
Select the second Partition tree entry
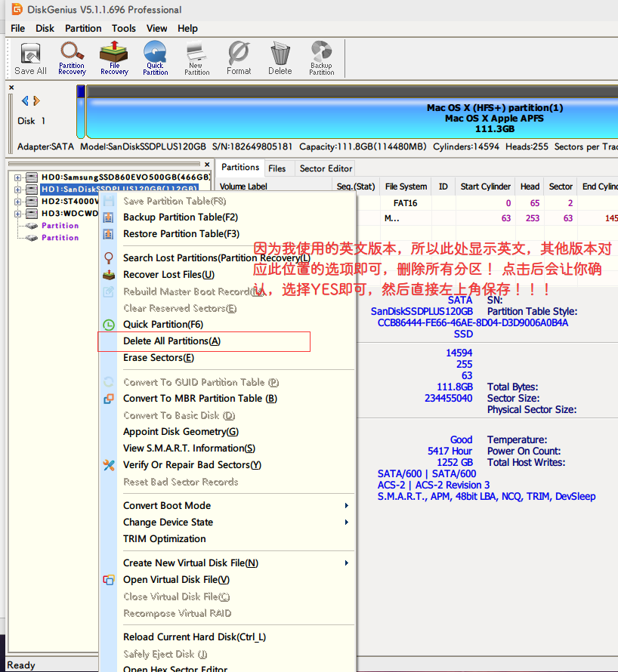click(x=60, y=238)
